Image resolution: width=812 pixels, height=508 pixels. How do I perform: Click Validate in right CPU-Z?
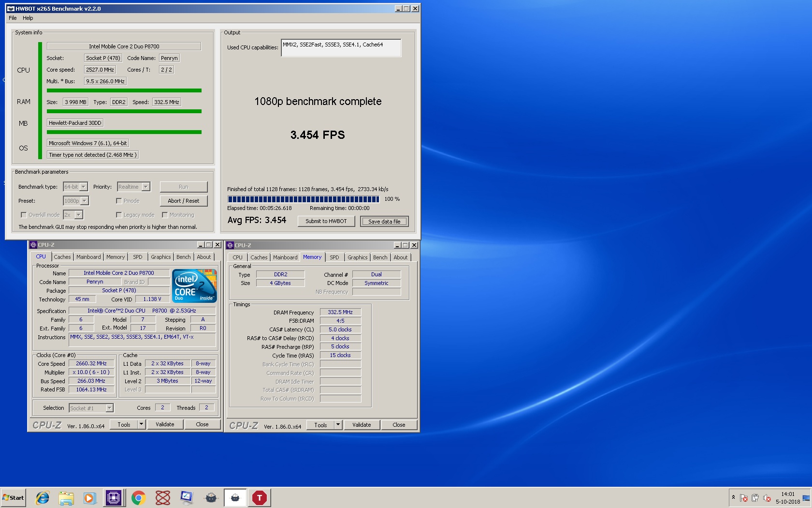362,425
